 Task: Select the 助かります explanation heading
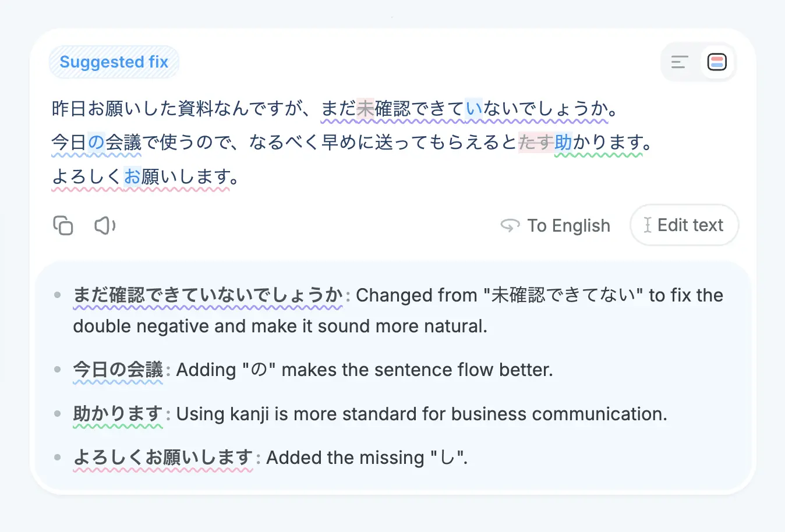(x=118, y=414)
